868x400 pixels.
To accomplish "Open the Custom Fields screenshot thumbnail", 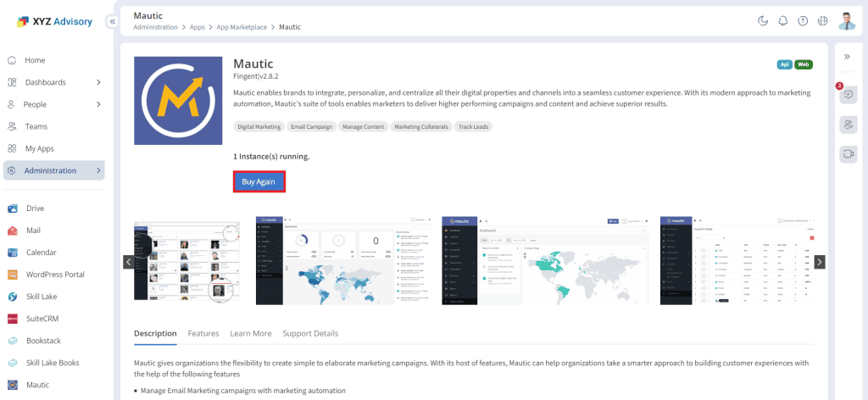I will [x=737, y=260].
